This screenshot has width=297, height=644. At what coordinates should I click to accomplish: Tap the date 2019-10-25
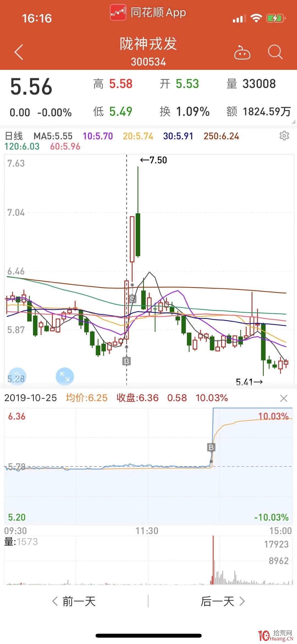[x=31, y=398]
